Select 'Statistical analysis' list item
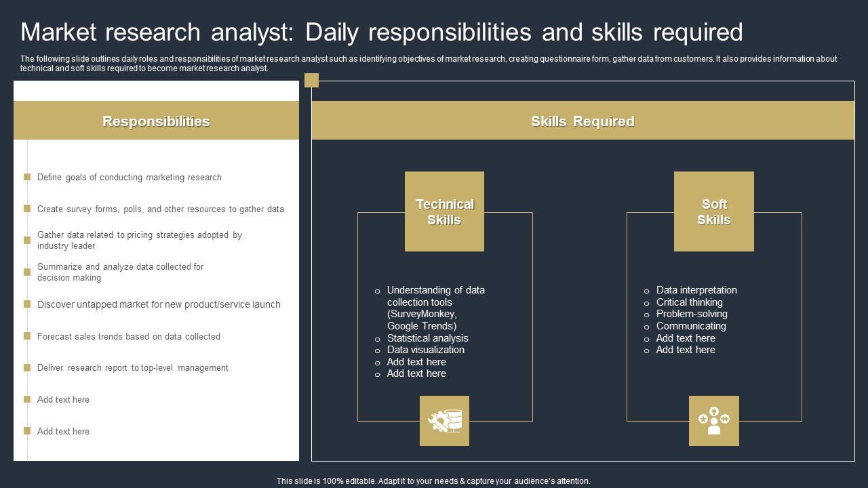This screenshot has height=488, width=868. [428, 338]
